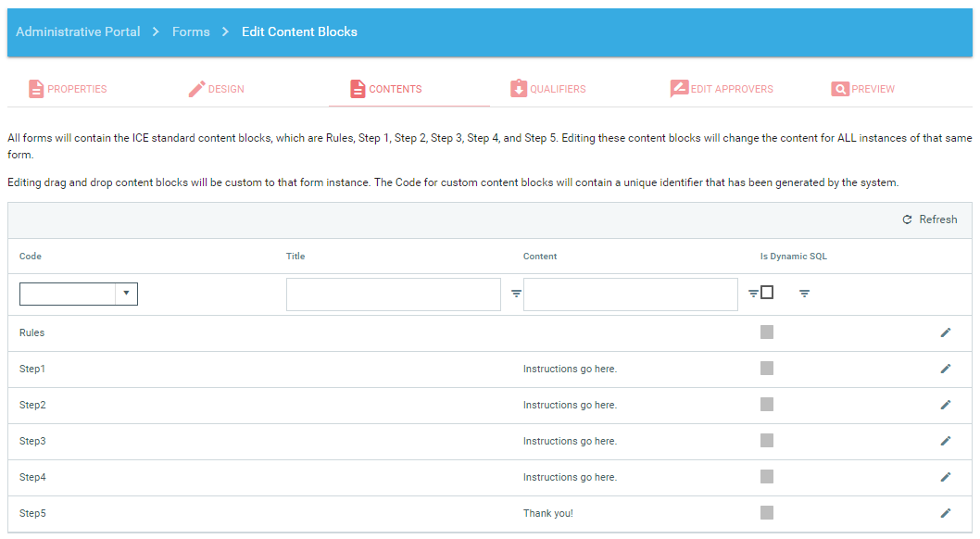Click filter icon beside Is Dynamic SQL checkbox

coord(804,294)
